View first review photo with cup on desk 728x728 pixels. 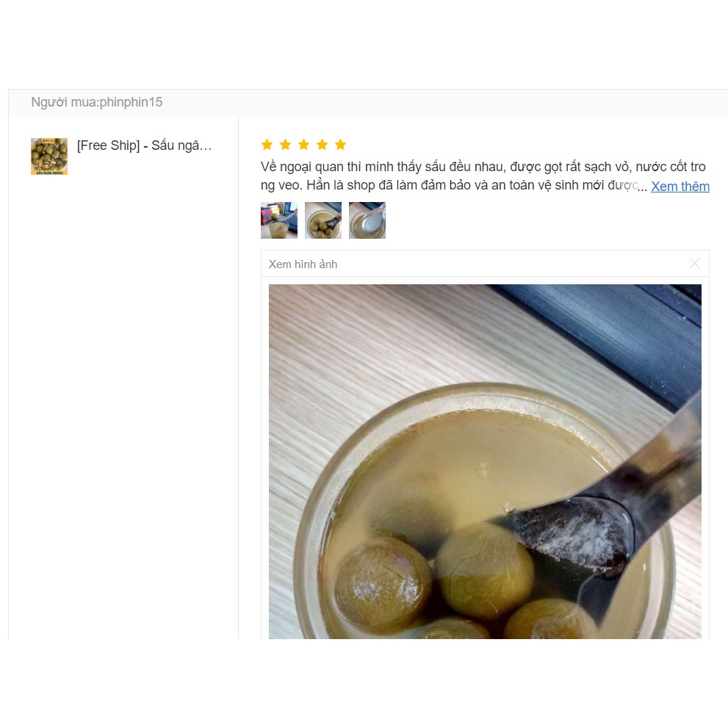pyautogui.click(x=279, y=220)
